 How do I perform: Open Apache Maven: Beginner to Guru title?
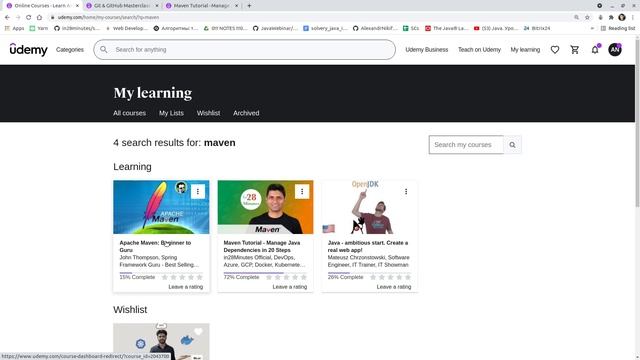[x=155, y=246]
